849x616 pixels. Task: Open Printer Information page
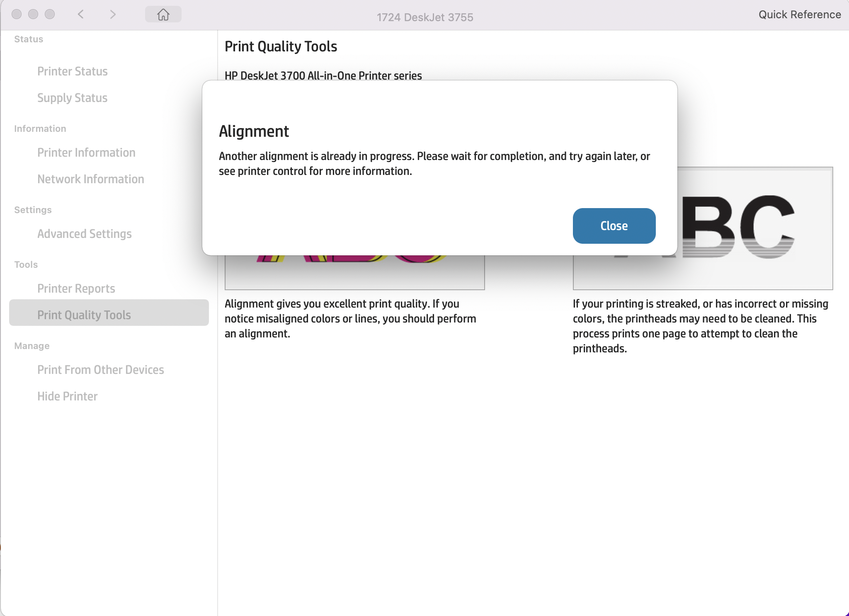[x=86, y=153]
